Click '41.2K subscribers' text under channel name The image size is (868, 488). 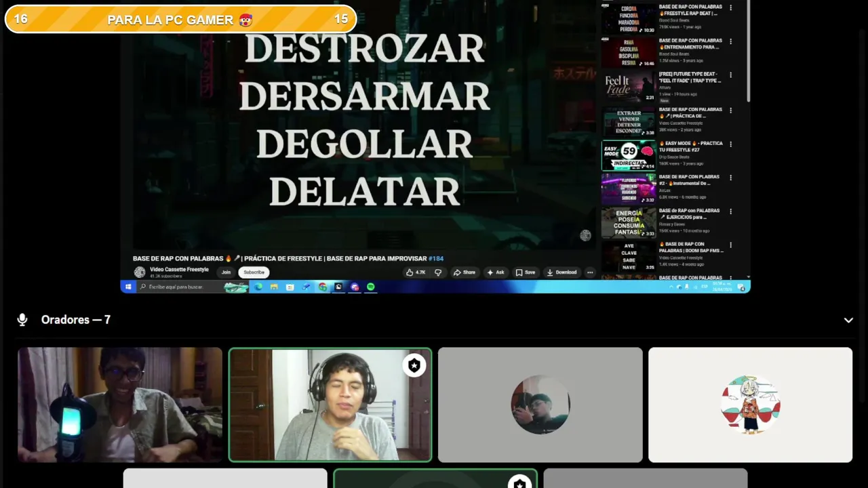tap(165, 277)
